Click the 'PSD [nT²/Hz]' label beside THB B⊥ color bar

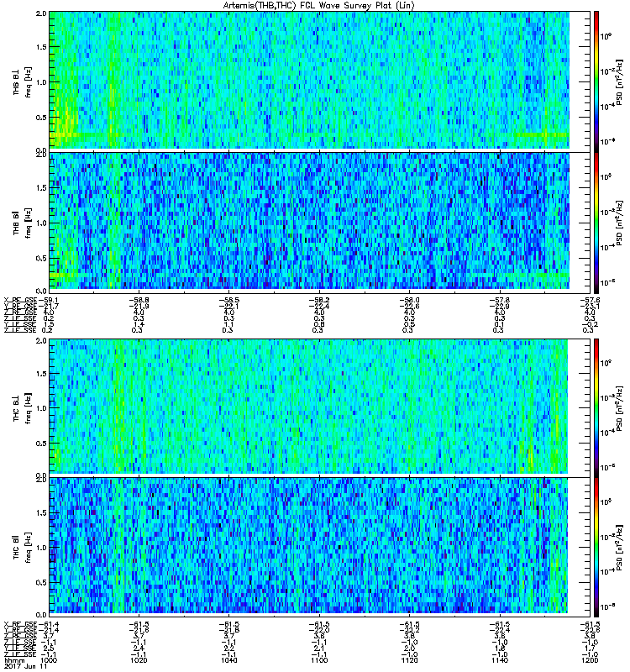click(620, 82)
